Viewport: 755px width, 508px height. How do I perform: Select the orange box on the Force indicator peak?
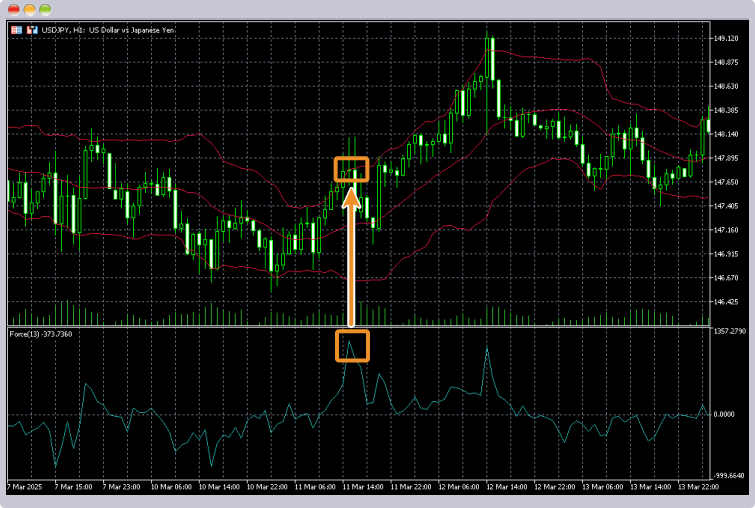click(351, 345)
